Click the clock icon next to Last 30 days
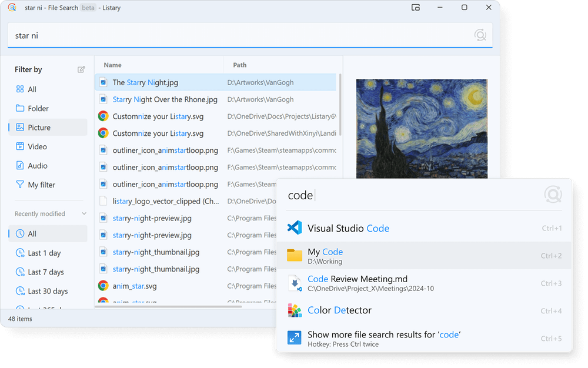 coord(20,291)
